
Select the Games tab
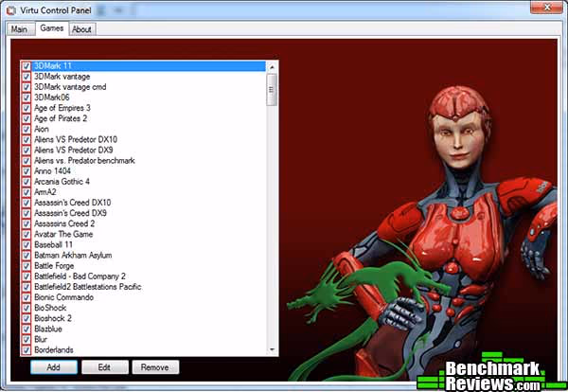(x=52, y=28)
